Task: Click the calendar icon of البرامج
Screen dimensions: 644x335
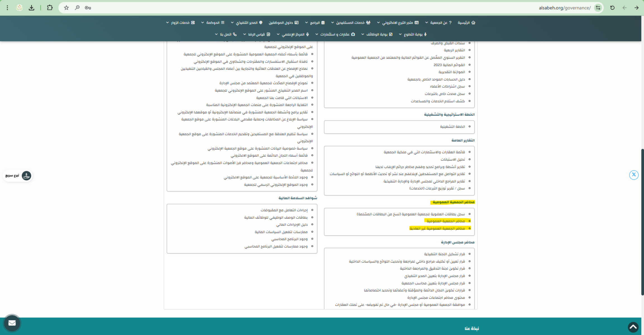Action: point(323,23)
